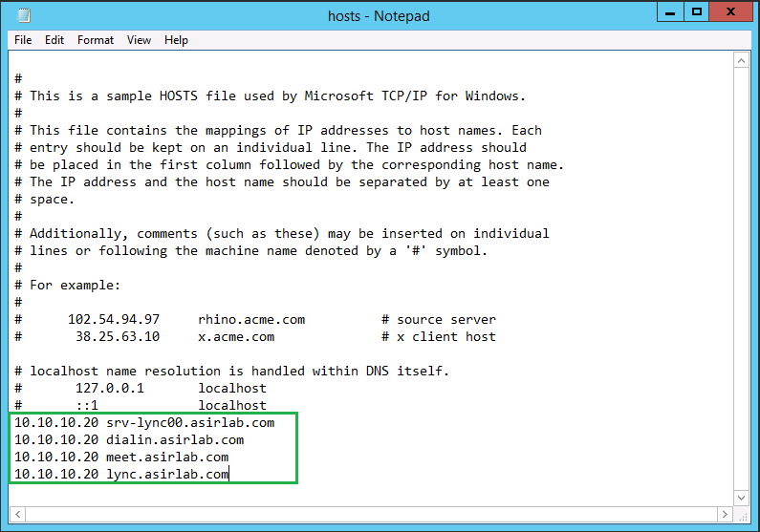Open the Format menu
Image resolution: width=760 pixels, height=532 pixels.
click(96, 40)
